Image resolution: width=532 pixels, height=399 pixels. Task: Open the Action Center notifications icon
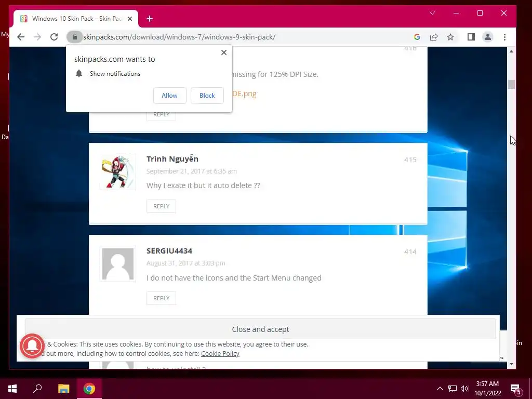(x=516, y=389)
